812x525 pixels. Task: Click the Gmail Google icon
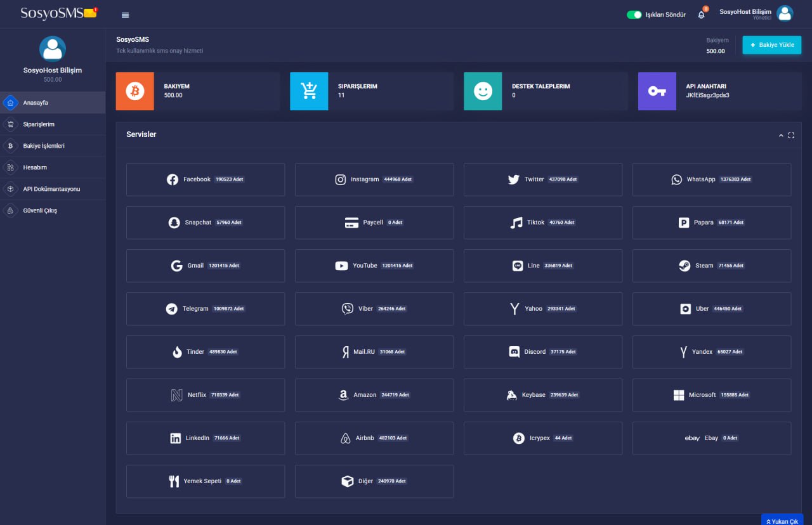tap(176, 266)
